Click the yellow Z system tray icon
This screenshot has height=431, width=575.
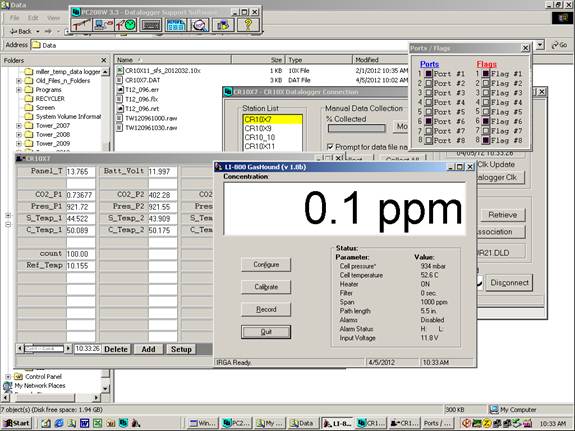[487, 423]
